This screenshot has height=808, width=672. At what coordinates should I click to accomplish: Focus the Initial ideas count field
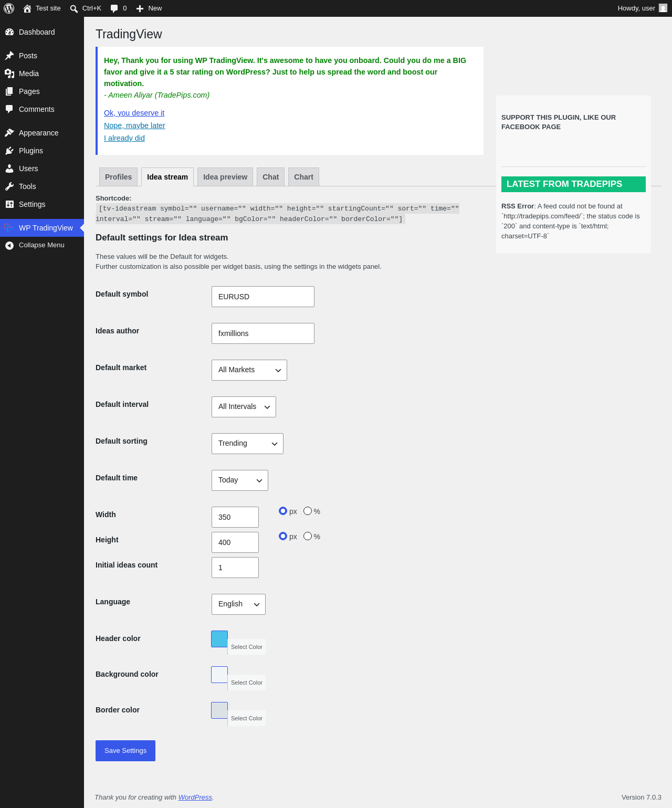coord(235,568)
